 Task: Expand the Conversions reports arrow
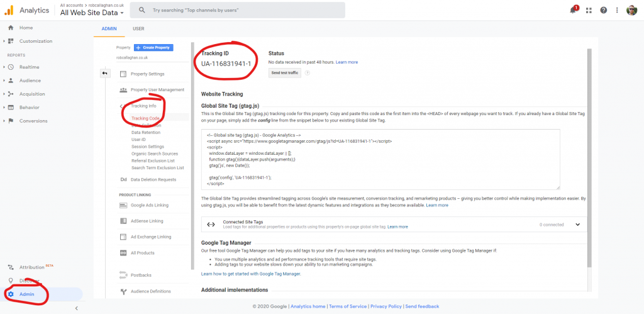pos(4,121)
